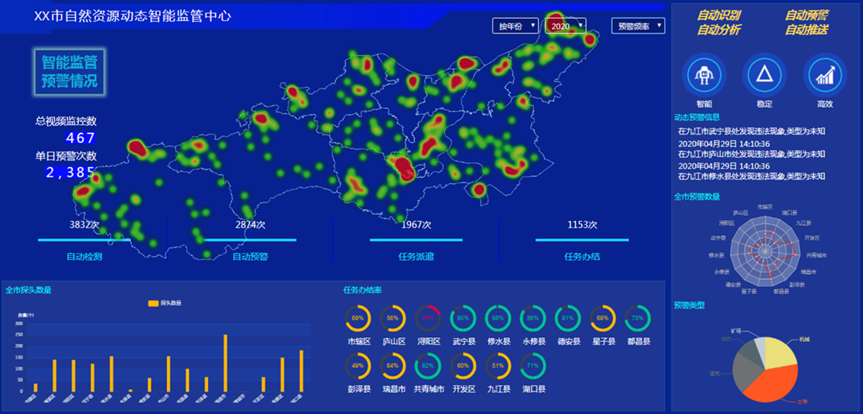This screenshot has height=414, width=863.
Task: Click the triangle 稳定 icon
Action: 765,74
